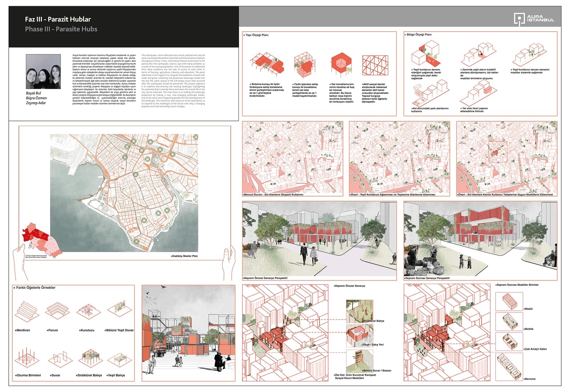Select the Oturma Birimleri seating icon

tap(26, 359)
